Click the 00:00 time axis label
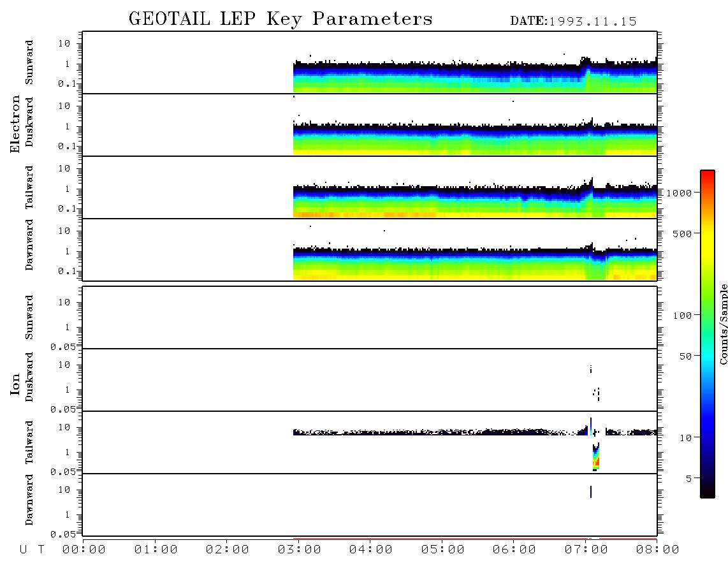Screen dimensions: 728x561 coord(84,550)
